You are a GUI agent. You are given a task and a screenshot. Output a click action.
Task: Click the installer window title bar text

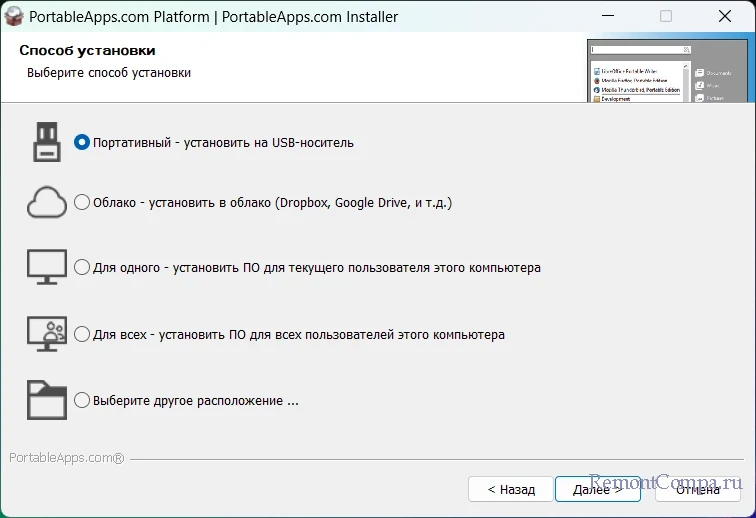coord(216,17)
